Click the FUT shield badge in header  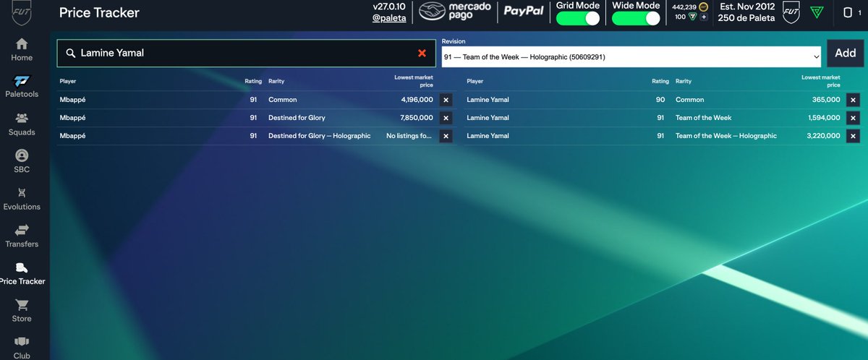791,12
